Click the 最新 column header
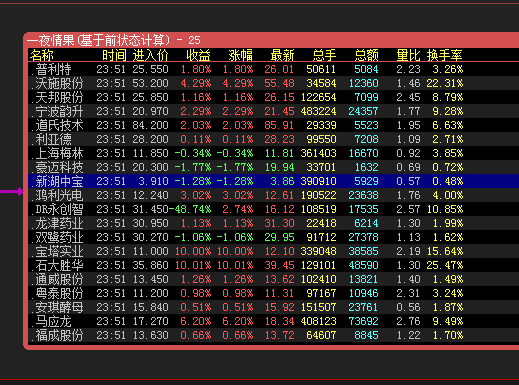The image size is (519, 385). tap(282, 55)
